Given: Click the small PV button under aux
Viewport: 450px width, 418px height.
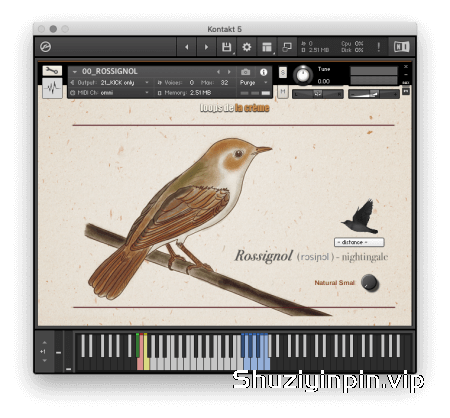Looking at the screenshot, I should (x=406, y=91).
